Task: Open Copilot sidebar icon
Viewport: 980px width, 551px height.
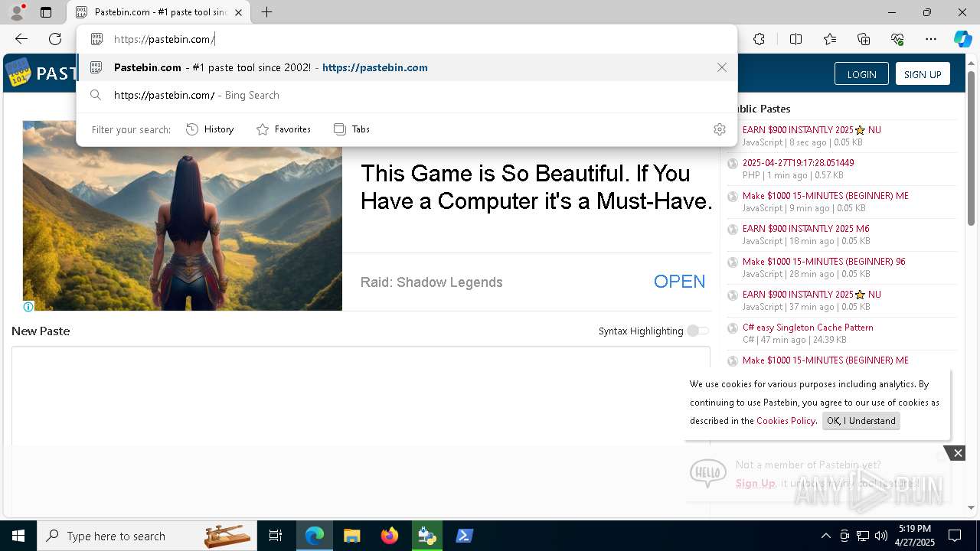Action: (962, 39)
